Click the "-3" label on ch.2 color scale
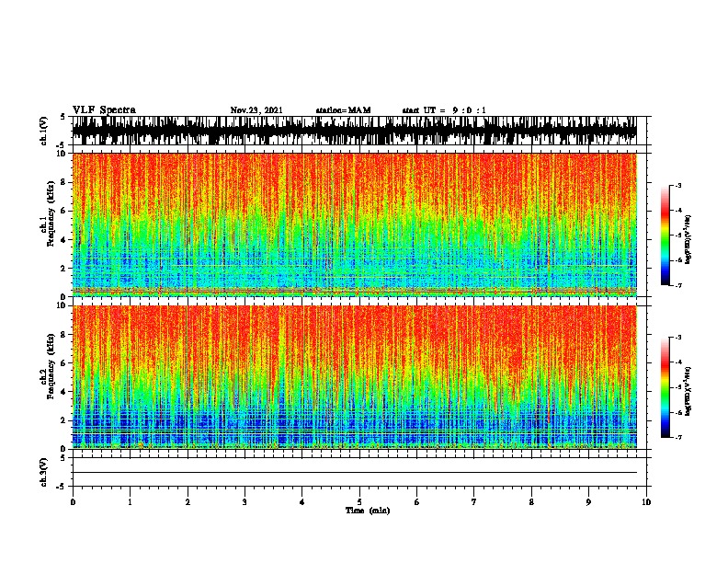The height and width of the screenshot is (563, 728). [677, 338]
